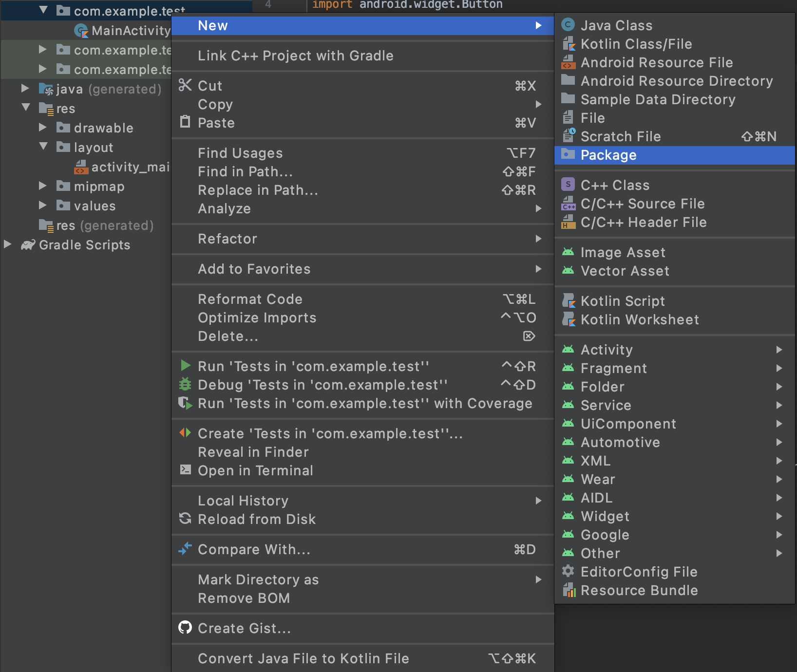
Task: Click the Scratch File icon
Action: (x=568, y=136)
